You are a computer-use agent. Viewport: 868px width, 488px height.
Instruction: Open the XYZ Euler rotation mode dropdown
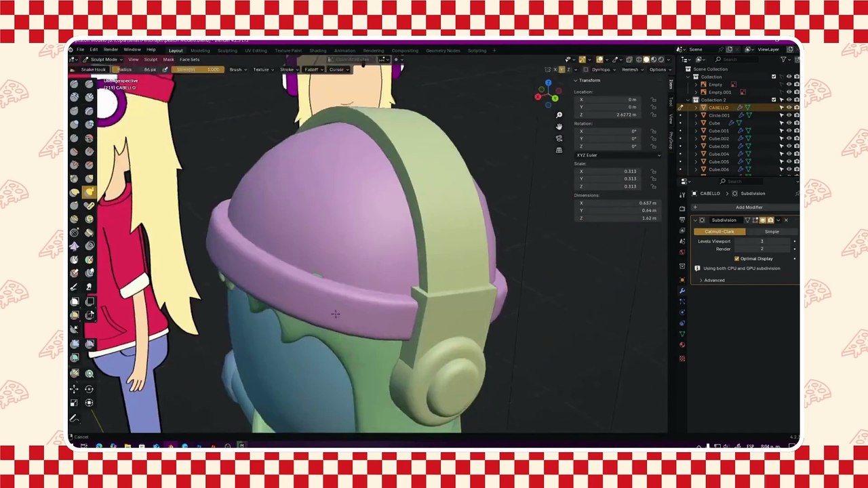click(x=617, y=155)
